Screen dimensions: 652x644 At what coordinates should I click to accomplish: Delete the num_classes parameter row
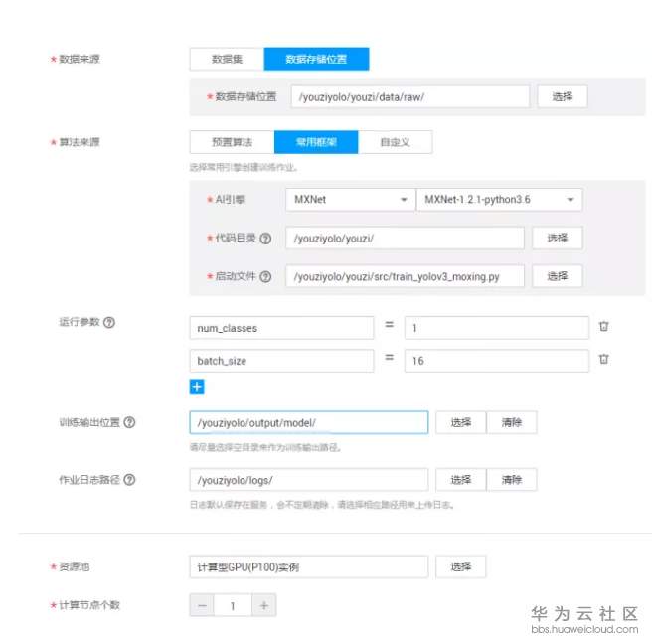point(603,326)
